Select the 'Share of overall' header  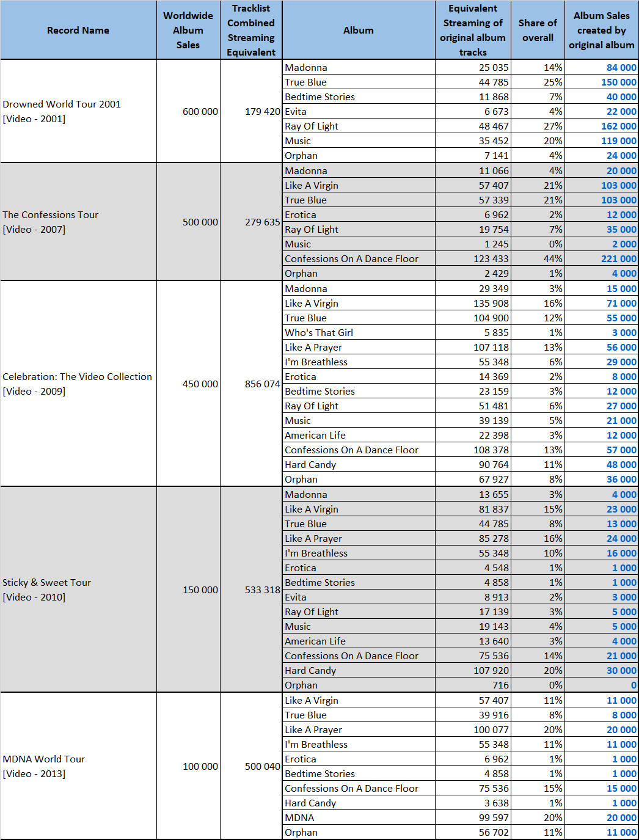pyautogui.click(x=538, y=30)
